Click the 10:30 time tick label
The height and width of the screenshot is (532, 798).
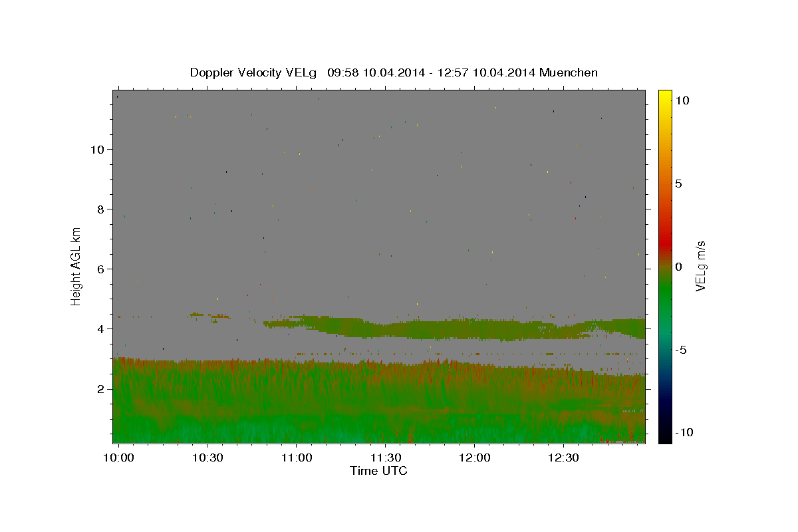pos(206,458)
